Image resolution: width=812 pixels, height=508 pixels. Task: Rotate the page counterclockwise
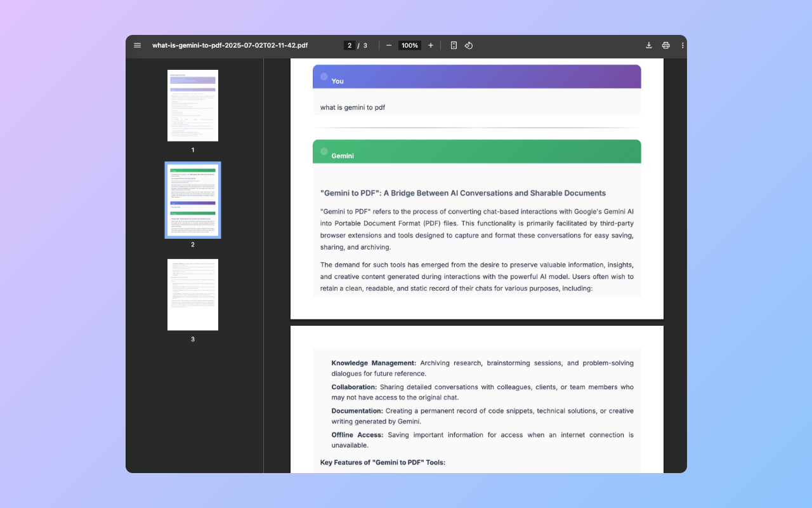click(x=469, y=45)
